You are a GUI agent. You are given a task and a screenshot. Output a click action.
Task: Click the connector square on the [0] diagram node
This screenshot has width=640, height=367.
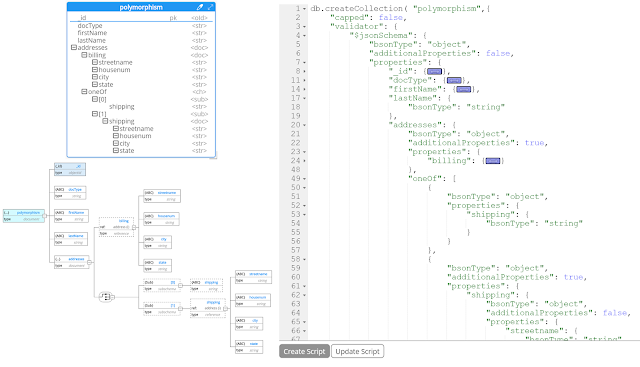(x=180, y=285)
